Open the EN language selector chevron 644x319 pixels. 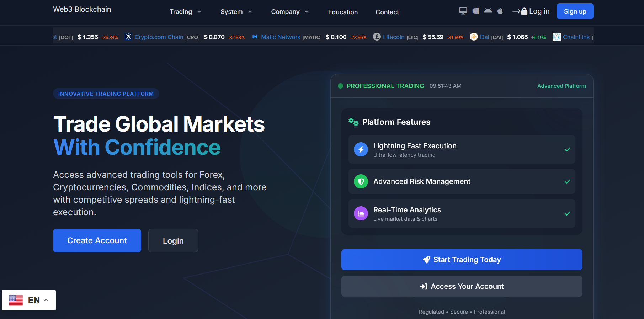tap(46, 300)
